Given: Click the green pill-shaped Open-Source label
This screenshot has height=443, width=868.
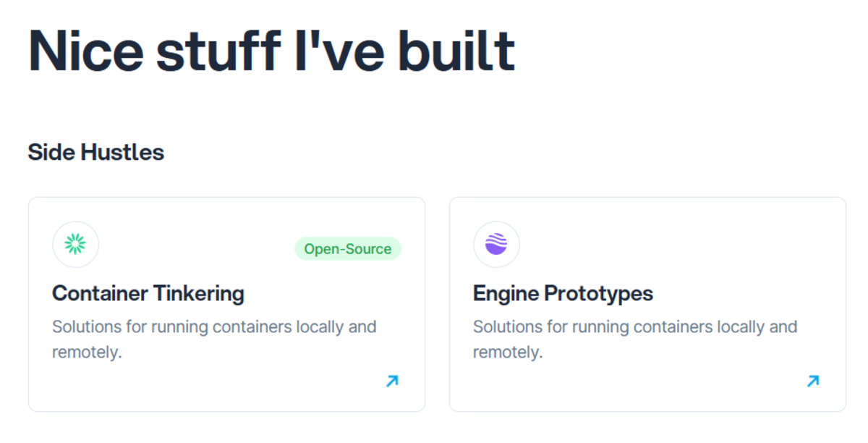Looking at the screenshot, I should click(x=348, y=249).
